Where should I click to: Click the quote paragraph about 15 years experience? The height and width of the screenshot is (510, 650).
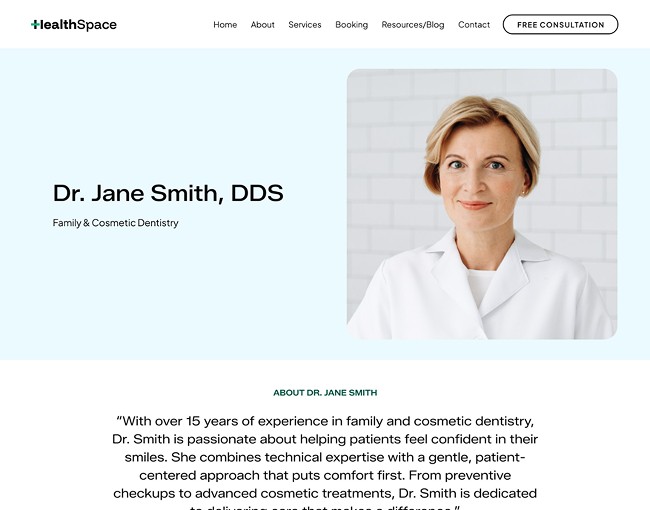pos(325,464)
